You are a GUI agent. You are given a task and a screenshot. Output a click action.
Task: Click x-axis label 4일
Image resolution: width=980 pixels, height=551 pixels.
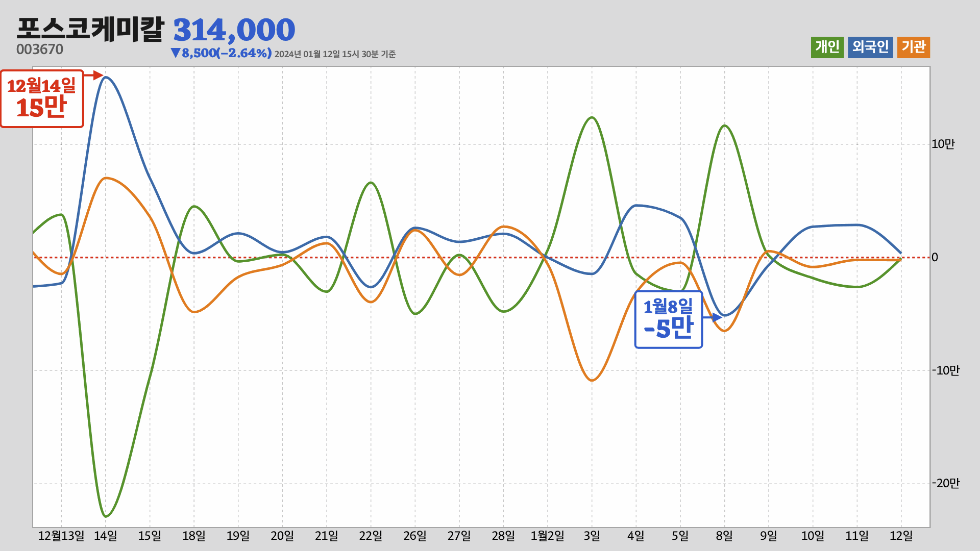click(x=636, y=536)
